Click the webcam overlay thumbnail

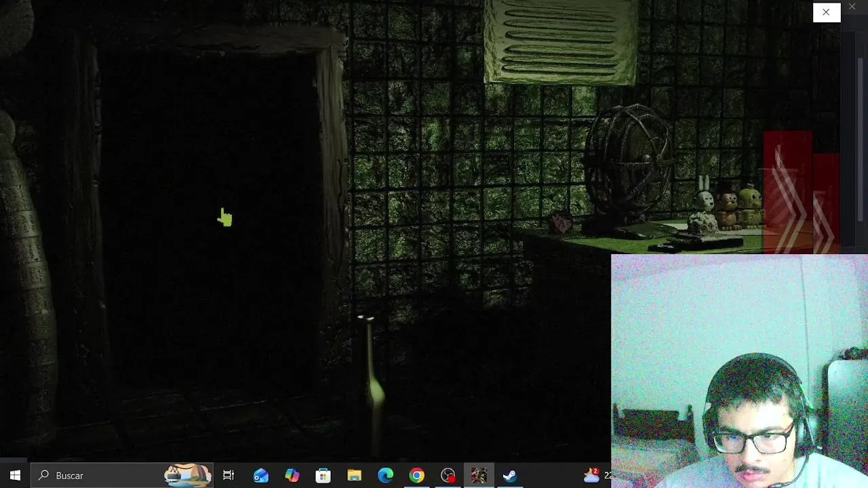(739, 371)
